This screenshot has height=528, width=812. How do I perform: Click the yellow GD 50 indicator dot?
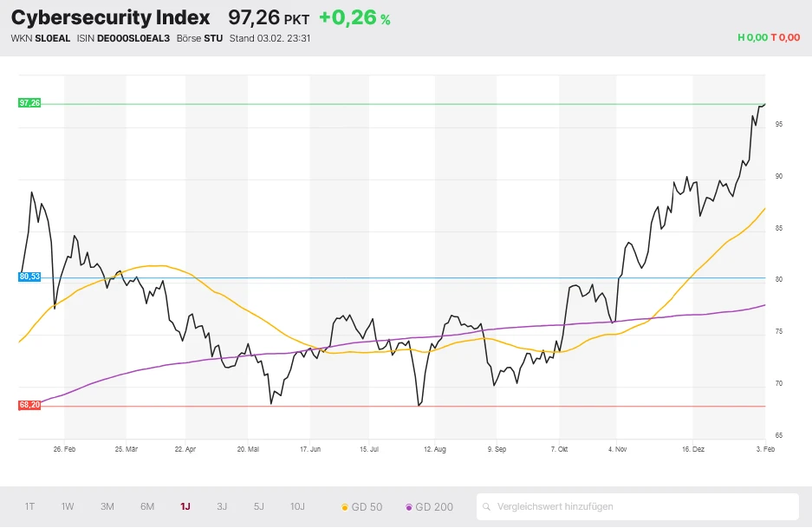coord(345,507)
